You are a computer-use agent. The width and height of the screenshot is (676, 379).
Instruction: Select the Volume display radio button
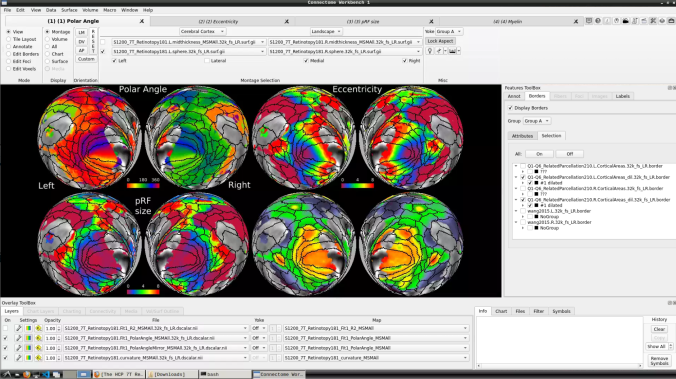click(47, 39)
